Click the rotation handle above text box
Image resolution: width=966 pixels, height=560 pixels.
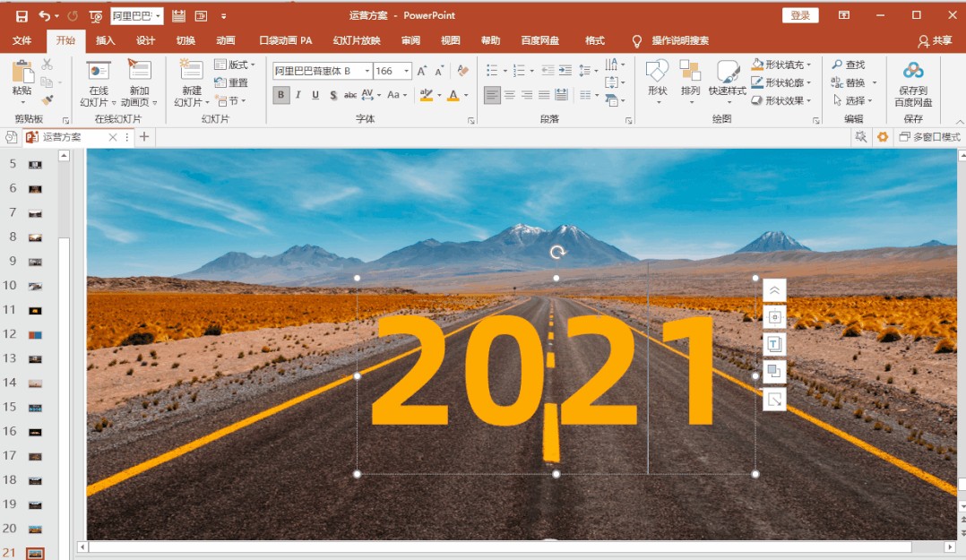[557, 252]
